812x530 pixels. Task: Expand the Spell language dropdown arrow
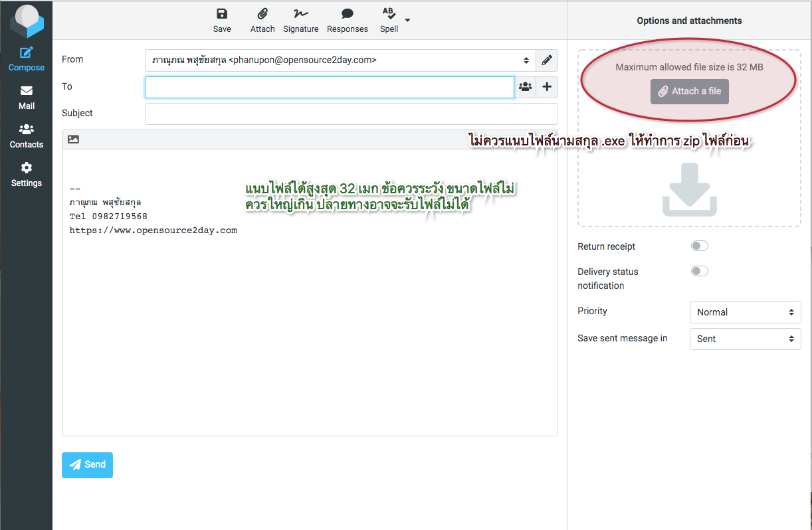coord(408,20)
